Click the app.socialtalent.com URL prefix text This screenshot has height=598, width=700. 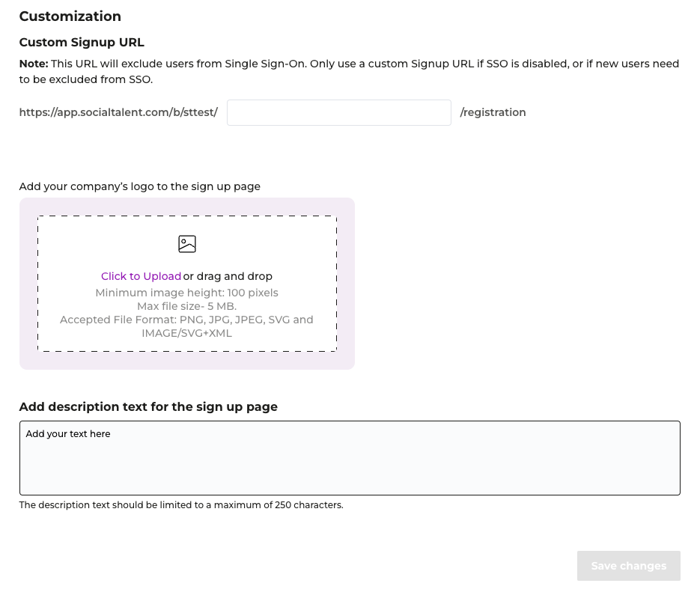coord(118,112)
